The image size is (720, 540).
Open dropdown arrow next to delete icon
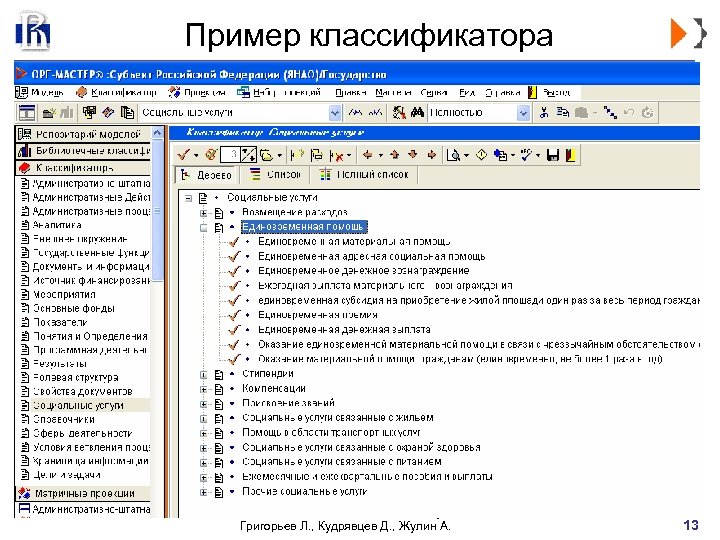(x=349, y=156)
